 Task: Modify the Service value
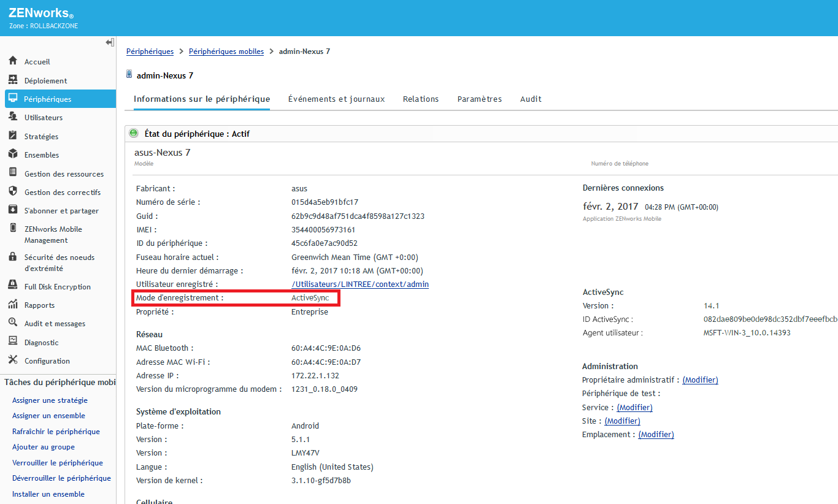click(634, 408)
